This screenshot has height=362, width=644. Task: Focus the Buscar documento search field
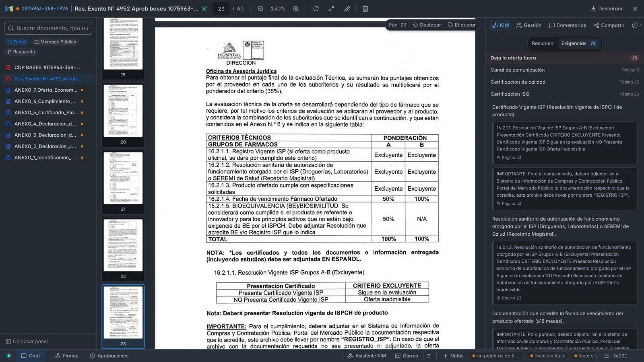(48, 28)
